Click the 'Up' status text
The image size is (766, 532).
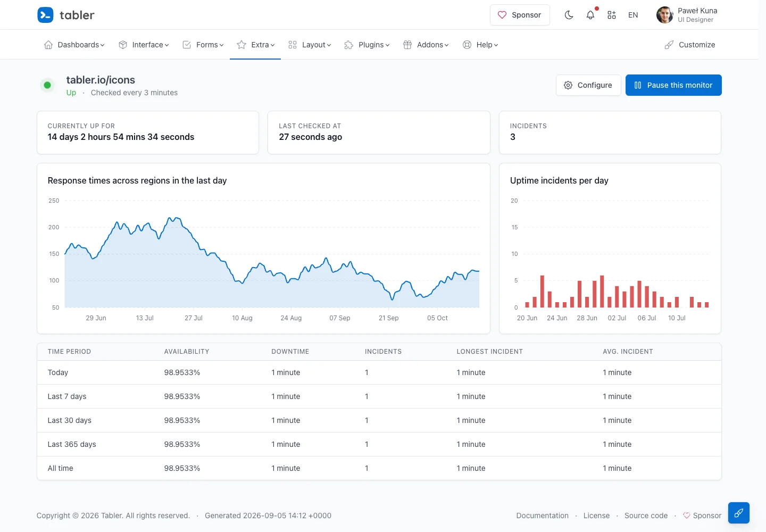tap(71, 93)
